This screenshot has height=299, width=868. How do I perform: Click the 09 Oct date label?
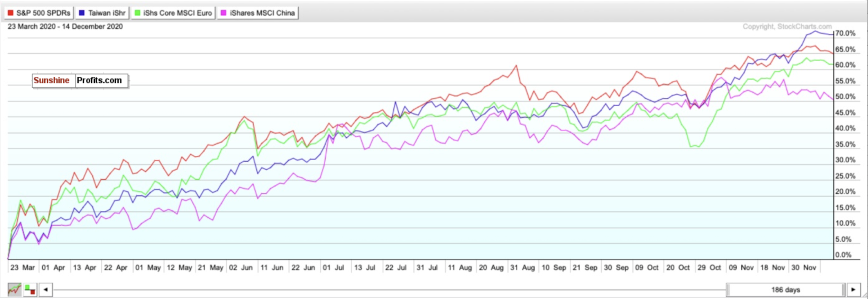coord(647,268)
